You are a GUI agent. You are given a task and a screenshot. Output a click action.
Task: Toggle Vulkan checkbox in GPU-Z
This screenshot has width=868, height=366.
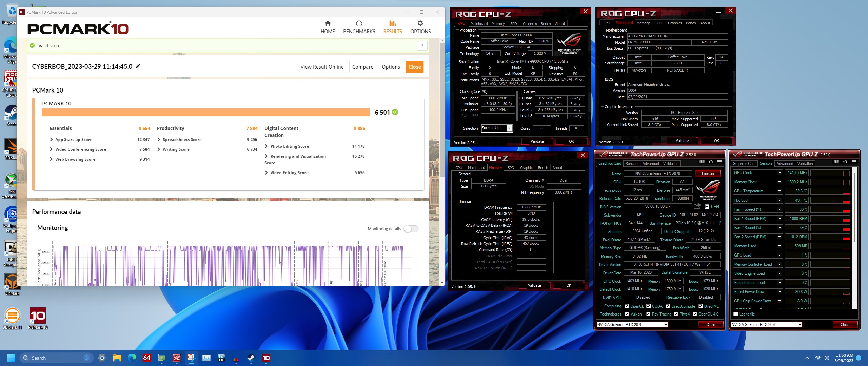[627, 314]
